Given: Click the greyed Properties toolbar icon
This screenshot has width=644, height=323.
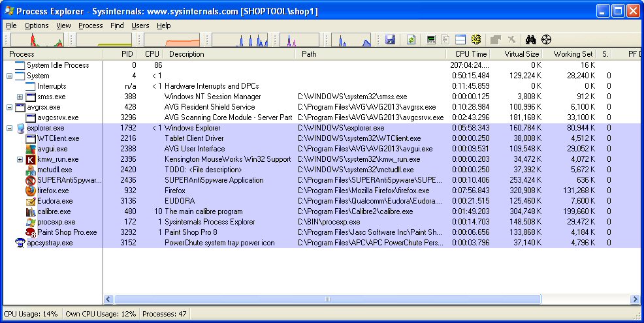Looking at the screenshot, I should coord(496,39).
